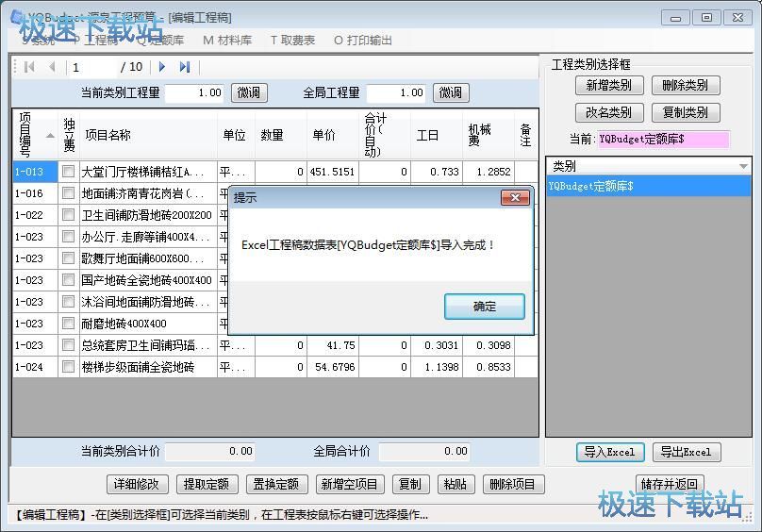
Task: Click unit price cell 451.5151
Action: [333, 172]
